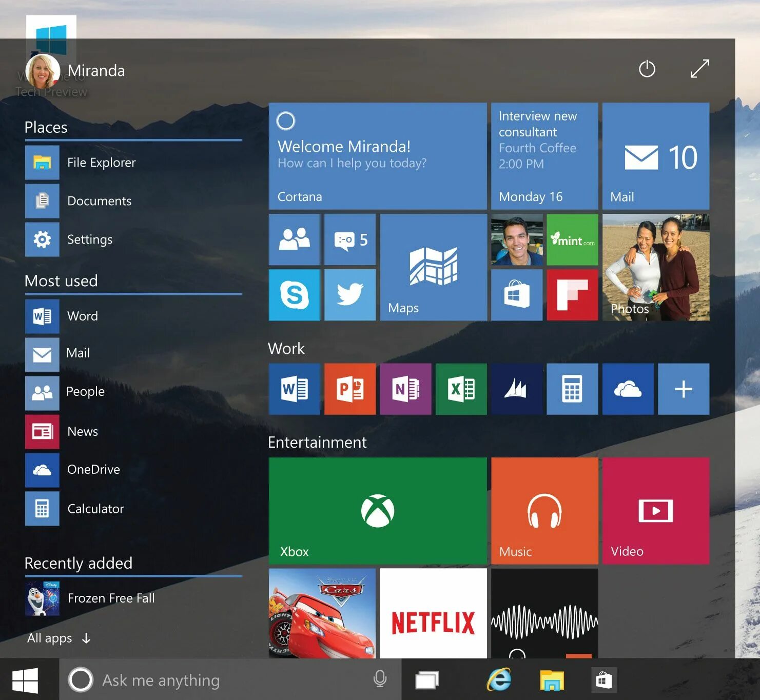Open File Explorer from the taskbar

552,681
